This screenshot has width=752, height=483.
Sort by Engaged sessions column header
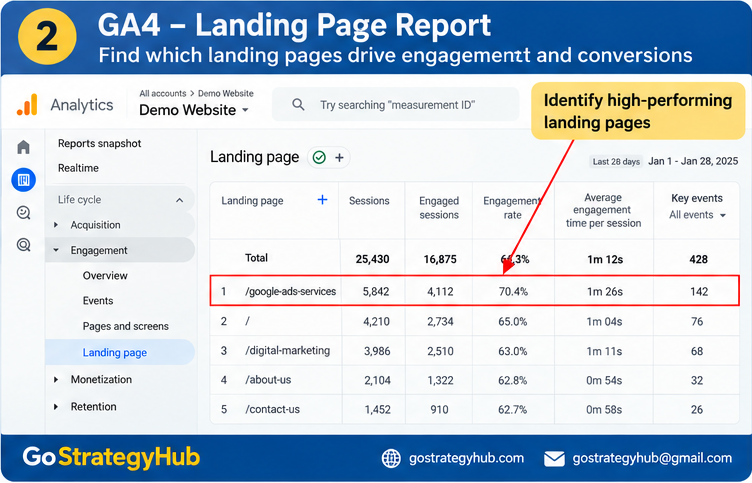pos(439,208)
